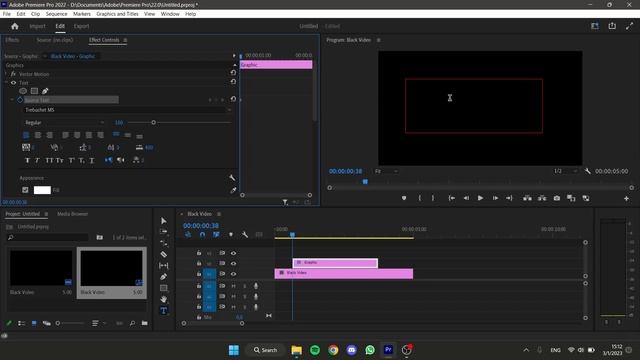Click the Home icon
The height and width of the screenshot is (360, 640).
[15, 26]
